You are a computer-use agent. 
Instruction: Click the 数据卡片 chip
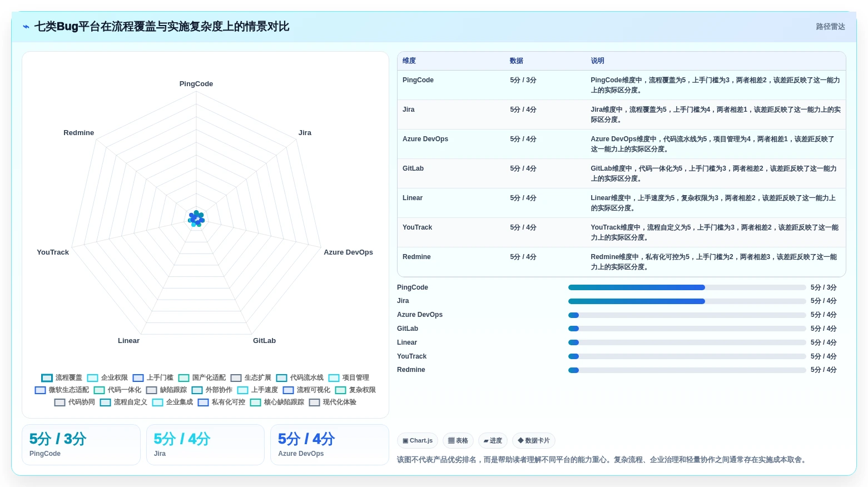(x=534, y=441)
